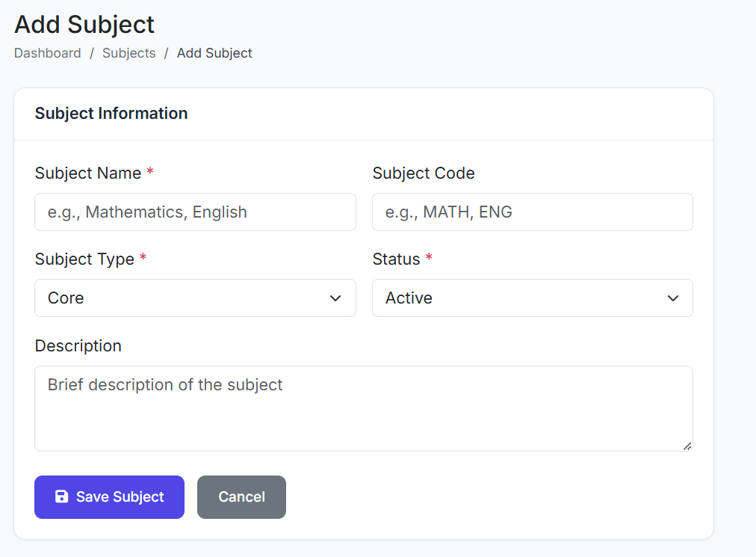Click into the Subject Code text box
Image resolution: width=756 pixels, height=557 pixels.
[532, 212]
